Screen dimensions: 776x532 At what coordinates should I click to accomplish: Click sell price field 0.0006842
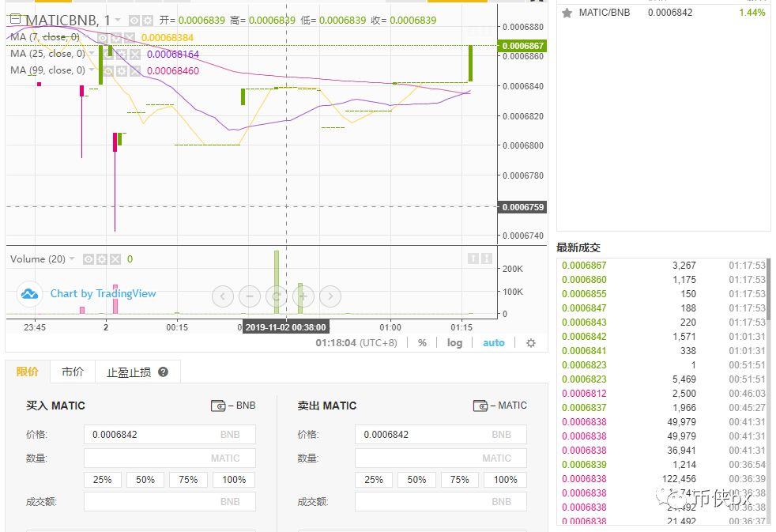click(441, 435)
